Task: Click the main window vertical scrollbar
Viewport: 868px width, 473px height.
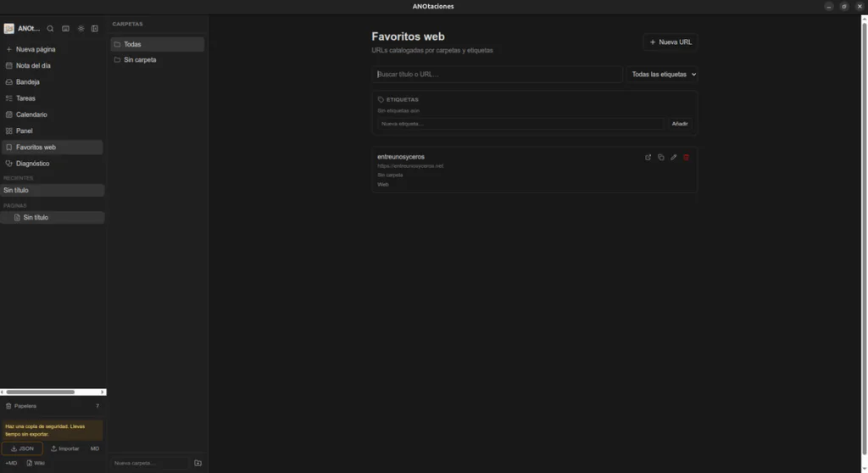Action: (864, 239)
